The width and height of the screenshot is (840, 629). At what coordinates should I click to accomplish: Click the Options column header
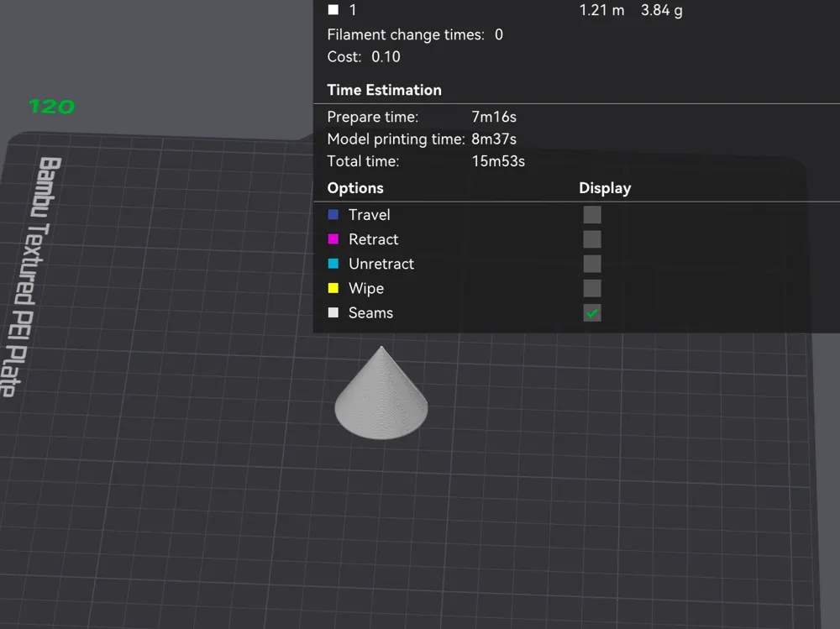pos(355,188)
